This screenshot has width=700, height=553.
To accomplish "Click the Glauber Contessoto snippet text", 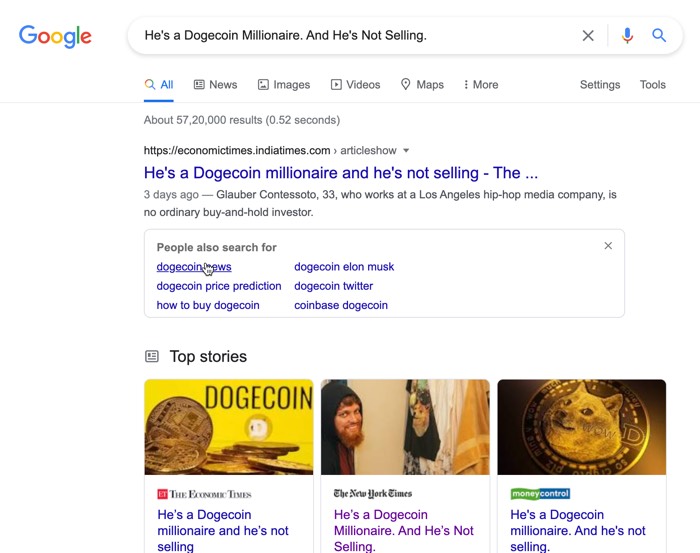I will coord(380,203).
